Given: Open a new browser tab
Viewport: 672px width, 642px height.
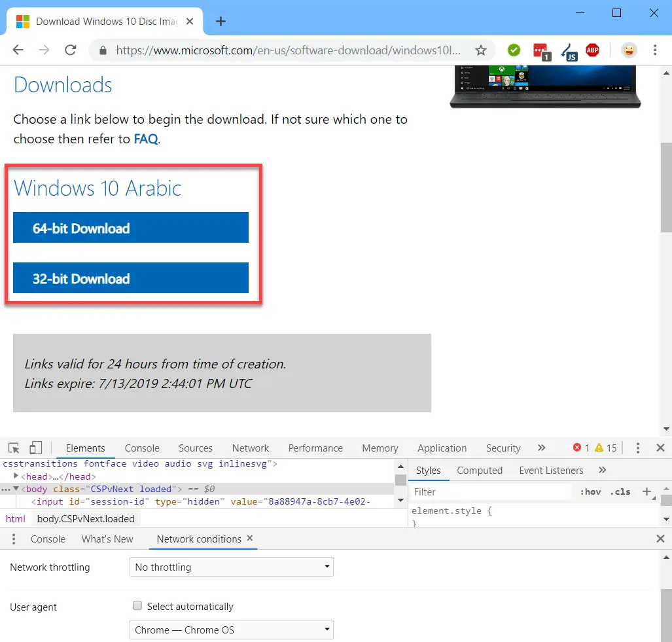Looking at the screenshot, I should [221, 21].
